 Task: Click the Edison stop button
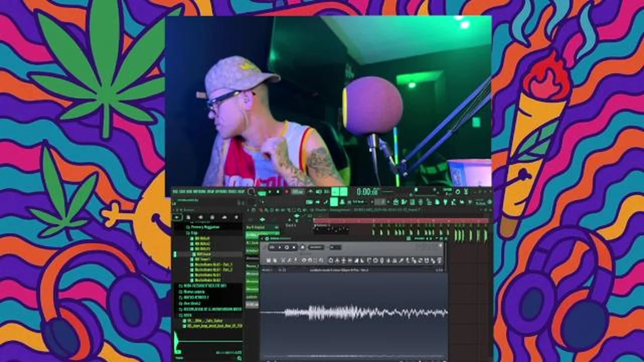(294, 247)
